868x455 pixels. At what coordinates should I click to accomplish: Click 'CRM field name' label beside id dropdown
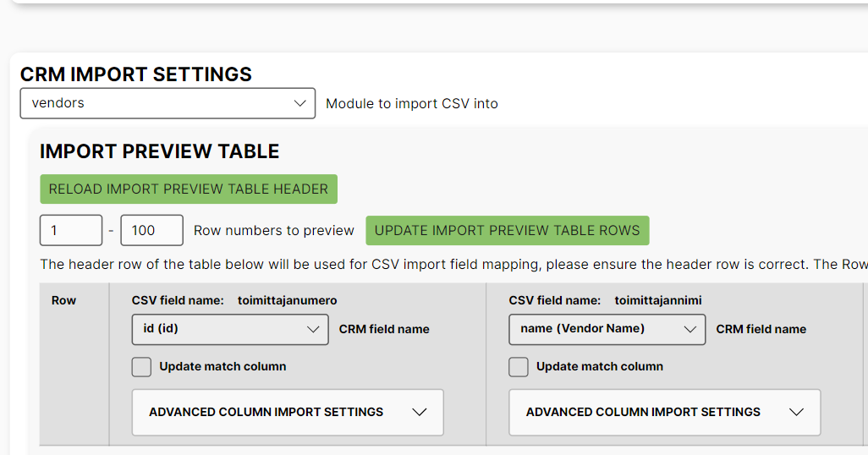tap(384, 329)
